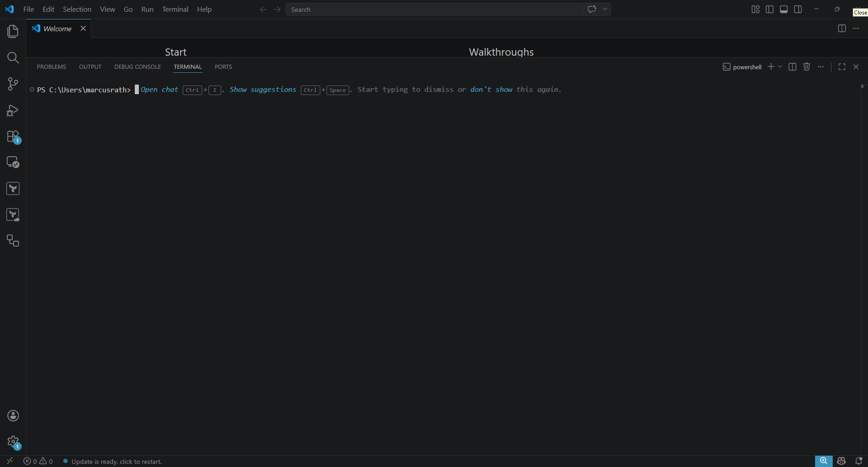The width and height of the screenshot is (868, 467).
Task: Open the View menu
Action: point(107,9)
